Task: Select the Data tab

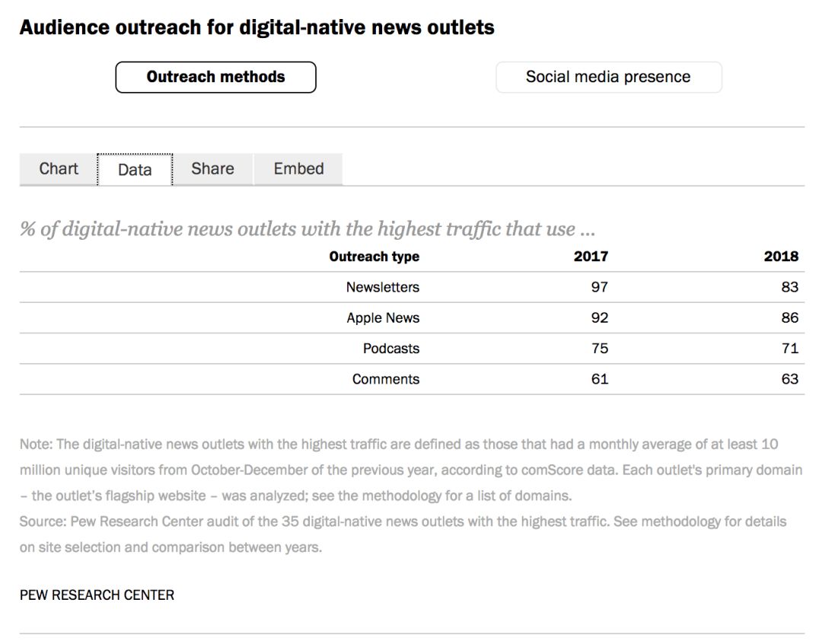Action: (x=135, y=170)
